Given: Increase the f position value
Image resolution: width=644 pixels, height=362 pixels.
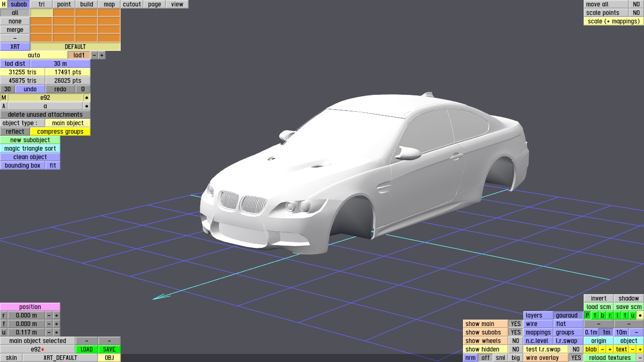Looking at the screenshot, I should click(x=57, y=324).
